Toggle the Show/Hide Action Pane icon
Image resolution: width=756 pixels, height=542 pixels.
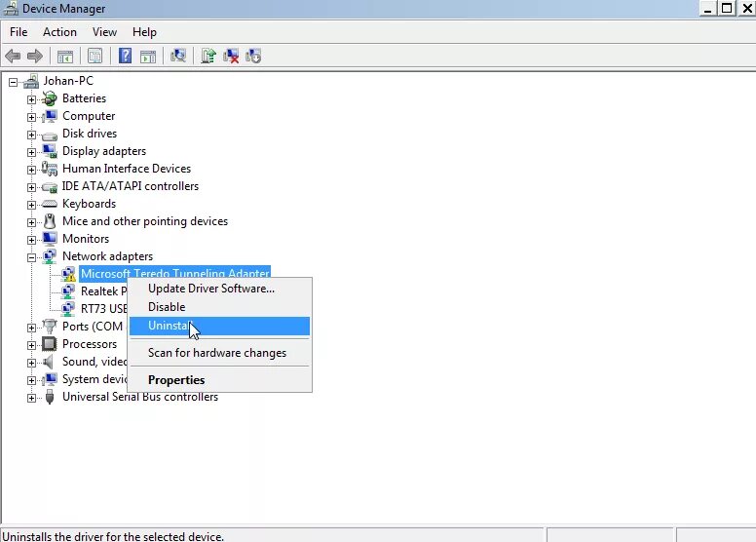pos(148,57)
